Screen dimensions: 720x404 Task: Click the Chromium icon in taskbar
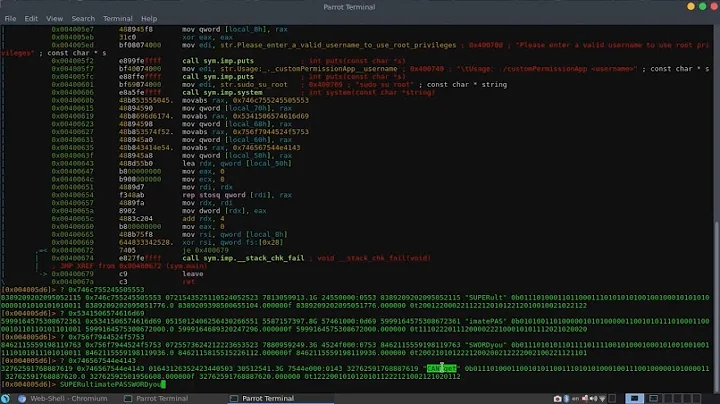point(22,398)
